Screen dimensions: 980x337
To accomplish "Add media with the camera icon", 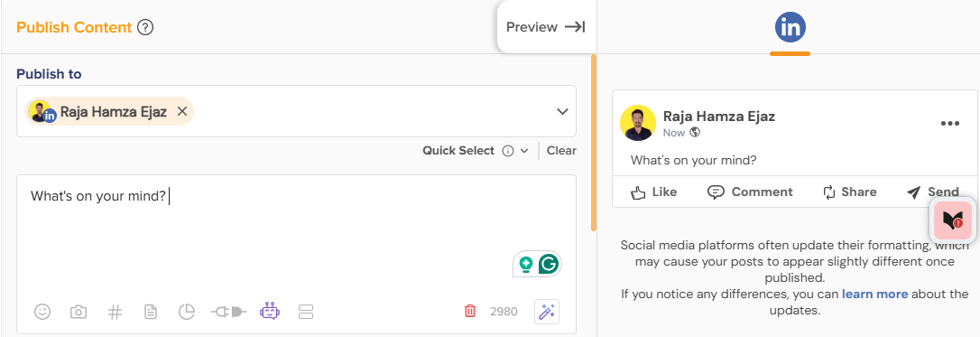I will [x=79, y=312].
